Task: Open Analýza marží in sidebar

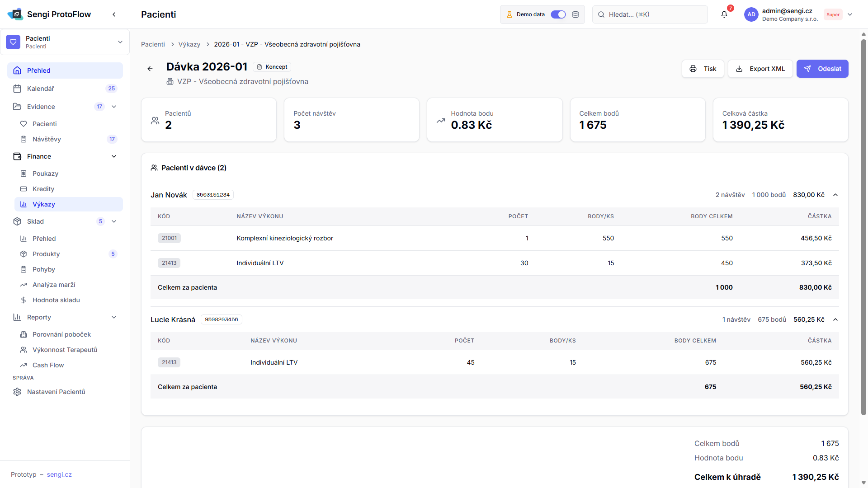Action: (x=54, y=285)
